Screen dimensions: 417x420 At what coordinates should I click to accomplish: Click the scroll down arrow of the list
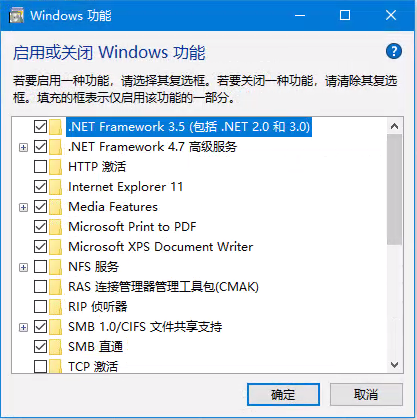pyautogui.click(x=394, y=365)
